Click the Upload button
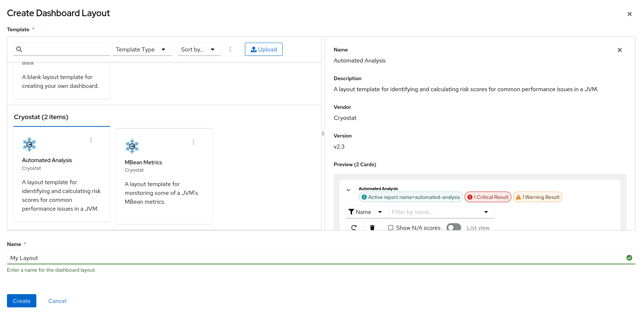The image size is (644, 314). (x=264, y=50)
